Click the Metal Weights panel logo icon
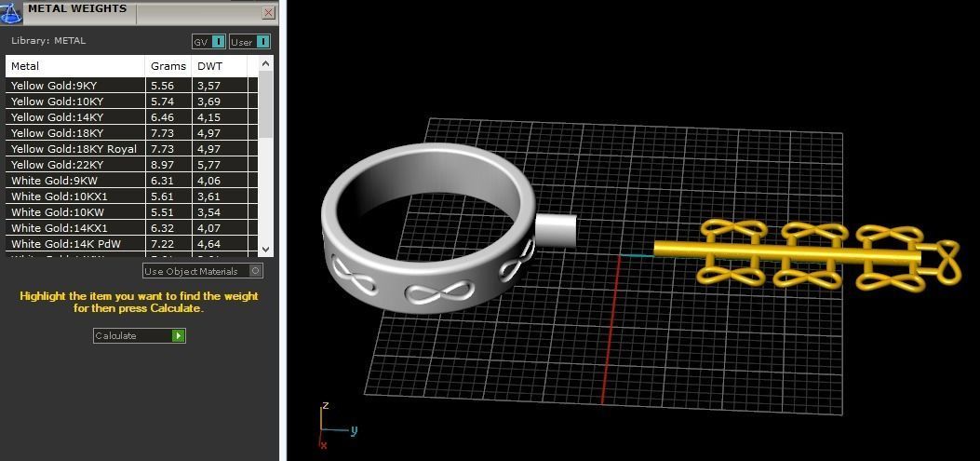The width and height of the screenshot is (980, 461). [x=10, y=12]
